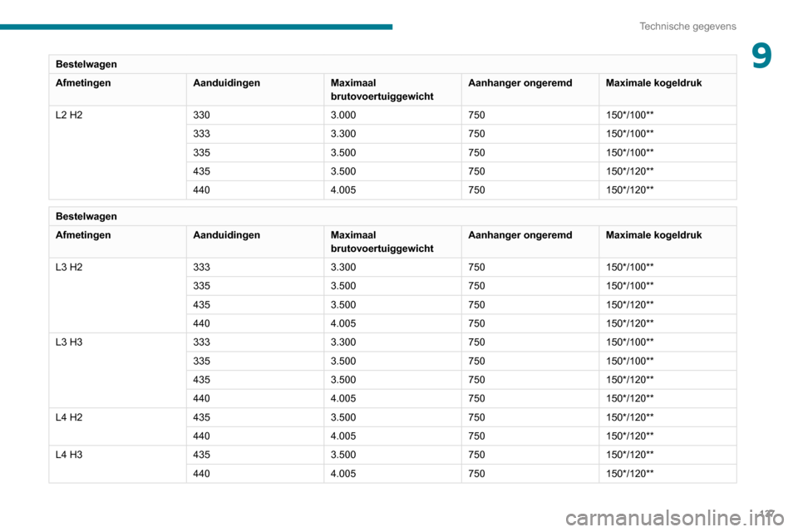Screen dimensions: 798x532
Task: Select "150*/100**" in the L3 H2 335 row
Action: tap(629, 286)
